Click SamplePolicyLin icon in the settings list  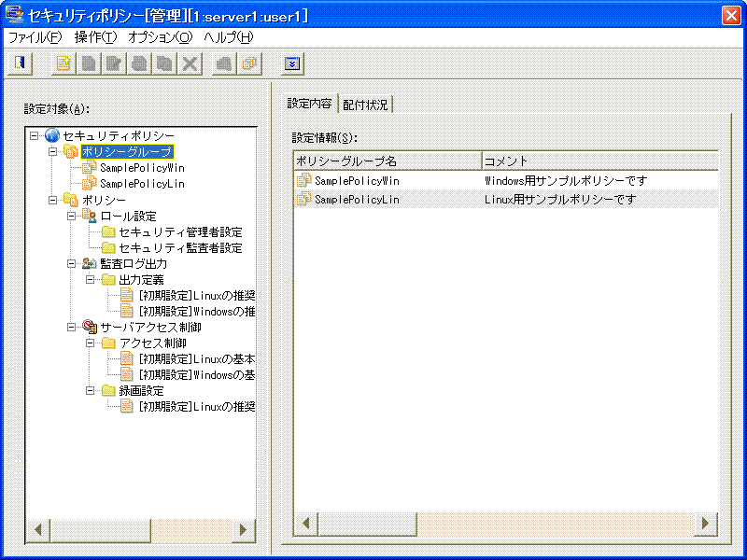tap(303, 199)
